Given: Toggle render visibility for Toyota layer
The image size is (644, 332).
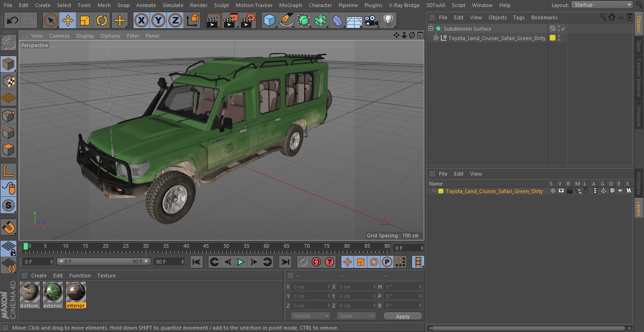Looking at the screenshot, I should pyautogui.click(x=570, y=191).
